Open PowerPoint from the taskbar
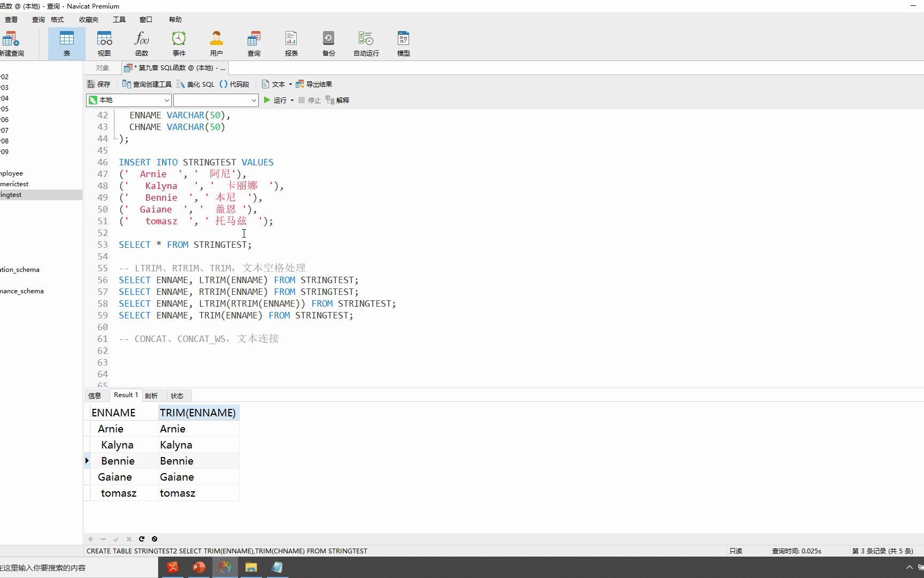This screenshot has width=924, height=578. pyautogui.click(x=199, y=567)
